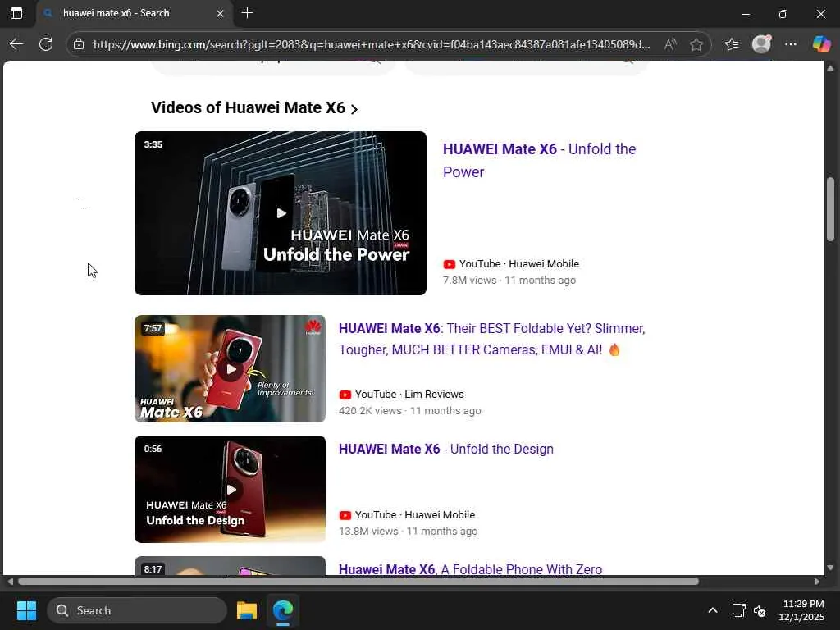Open network status tray icon
Screen dimensions: 840x630
tap(739, 610)
